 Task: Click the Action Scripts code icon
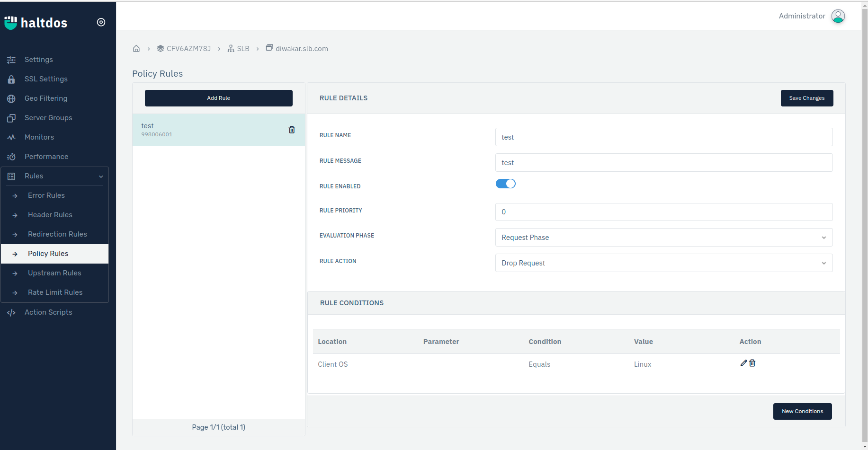point(11,312)
